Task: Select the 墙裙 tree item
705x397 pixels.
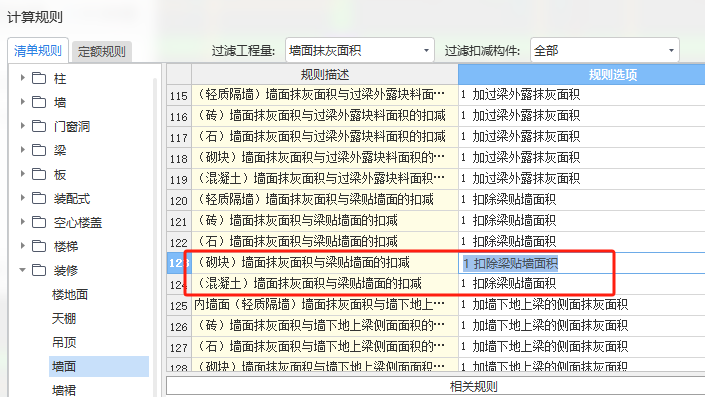Action: click(x=64, y=390)
